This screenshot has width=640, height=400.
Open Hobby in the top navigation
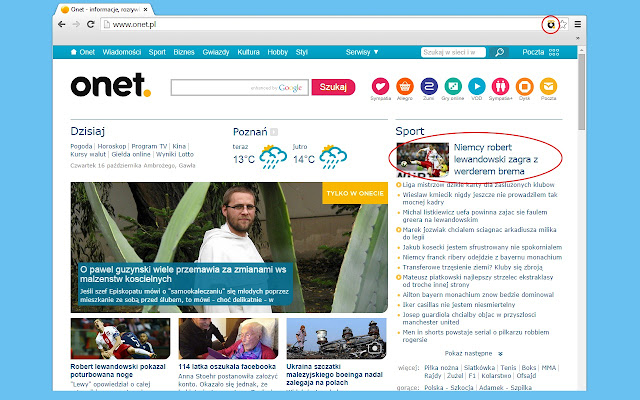click(278, 52)
